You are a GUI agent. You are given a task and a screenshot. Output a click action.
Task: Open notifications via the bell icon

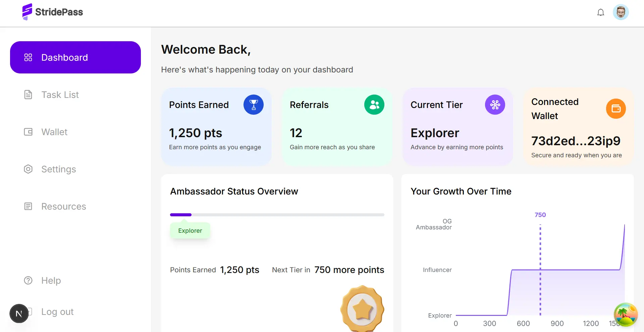[x=601, y=12]
